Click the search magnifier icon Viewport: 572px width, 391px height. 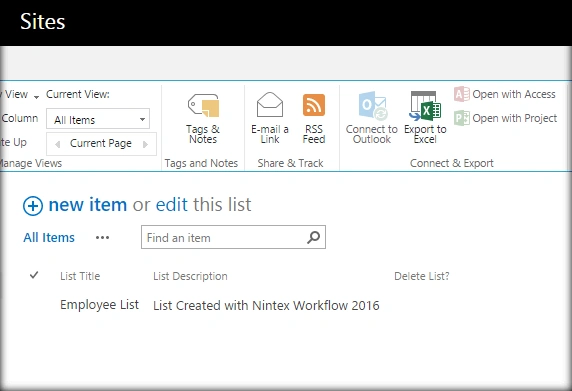coord(313,237)
